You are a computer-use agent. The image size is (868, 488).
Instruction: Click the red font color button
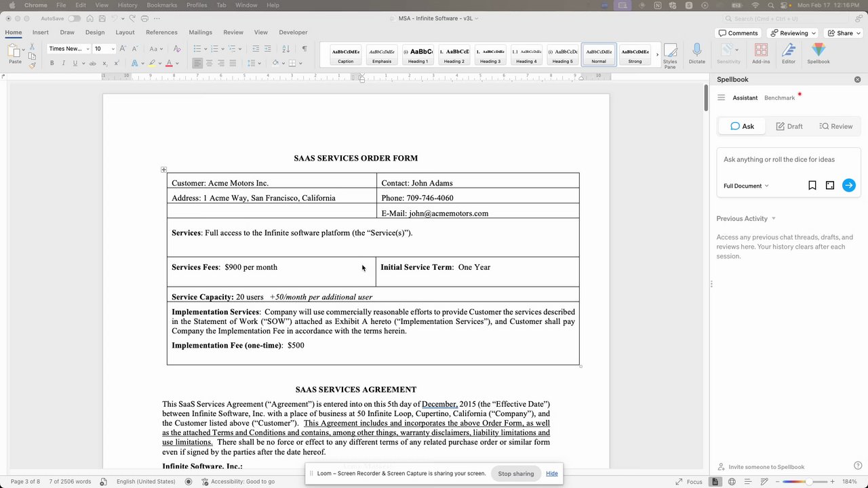point(169,63)
